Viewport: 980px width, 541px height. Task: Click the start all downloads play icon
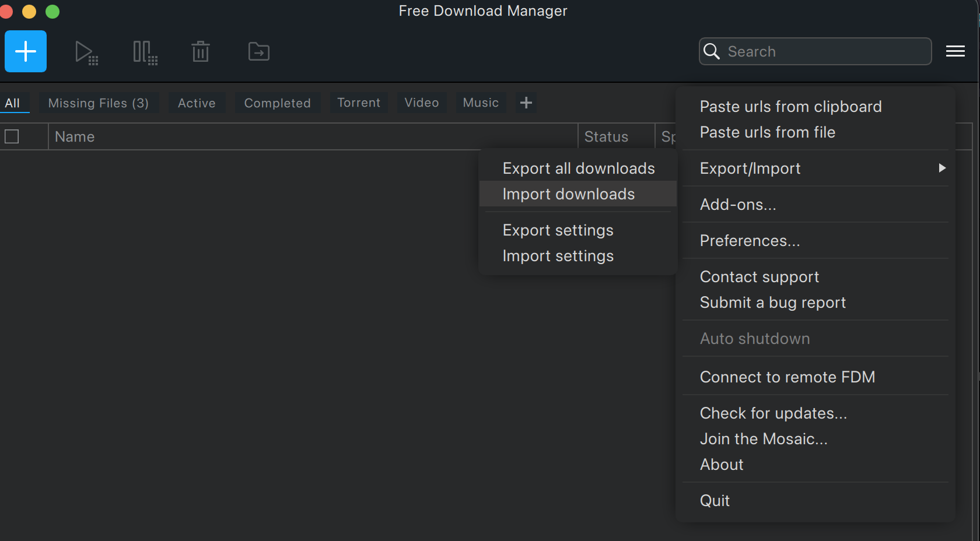(86, 52)
